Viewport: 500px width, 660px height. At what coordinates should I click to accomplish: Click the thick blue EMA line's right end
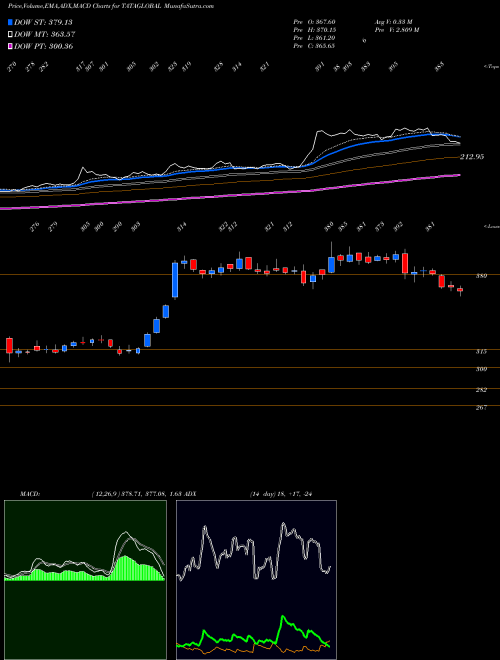(458, 136)
